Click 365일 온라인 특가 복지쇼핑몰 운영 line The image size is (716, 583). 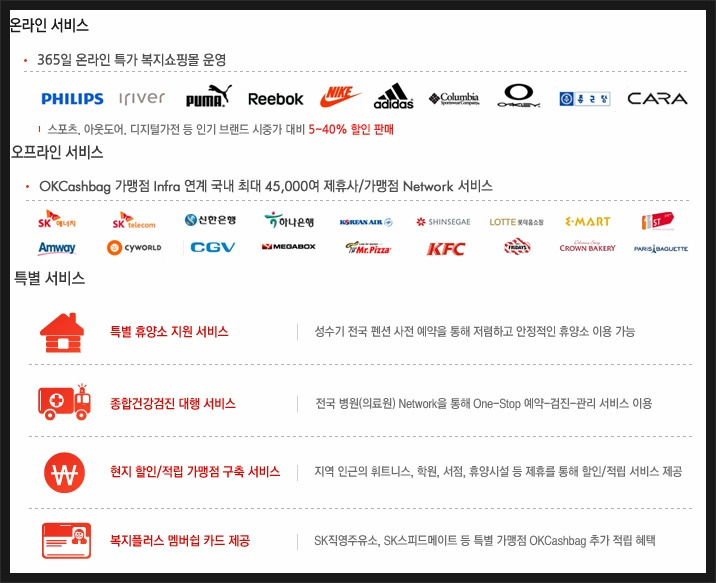(132, 60)
